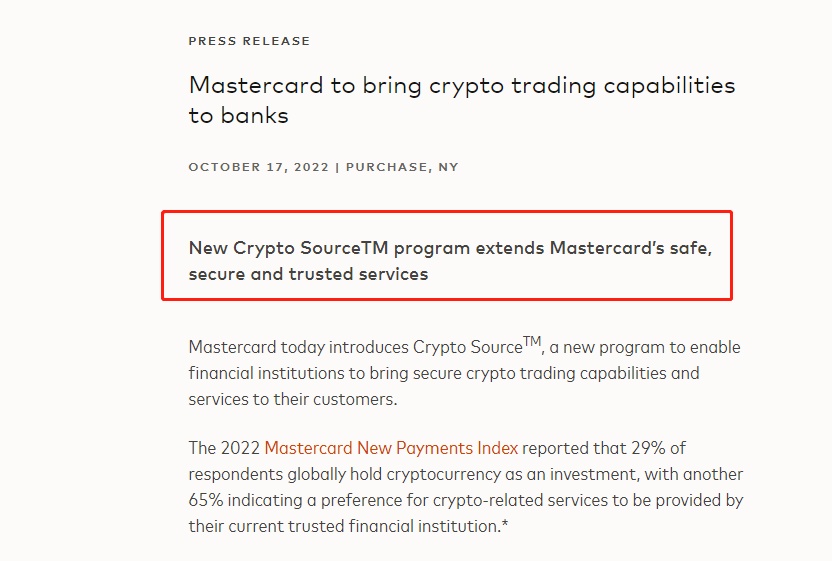Screen dimensions: 832x561
Task: Click the line 'services to their customers.'
Action: [x=293, y=399]
